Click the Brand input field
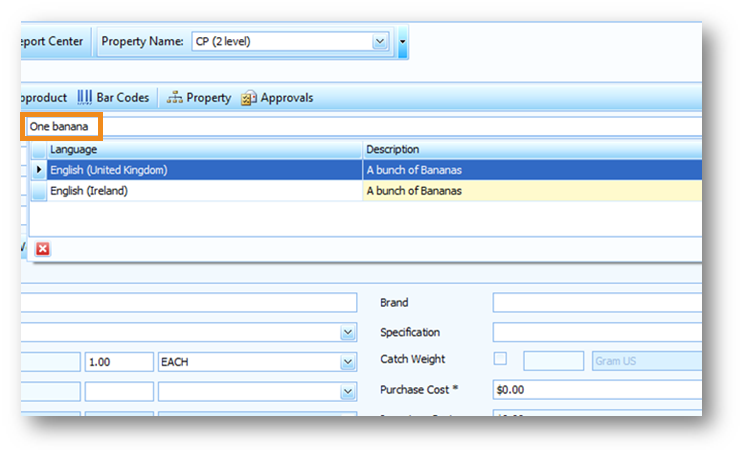Image resolution: width=744 pixels, height=450 pixels. click(596, 302)
